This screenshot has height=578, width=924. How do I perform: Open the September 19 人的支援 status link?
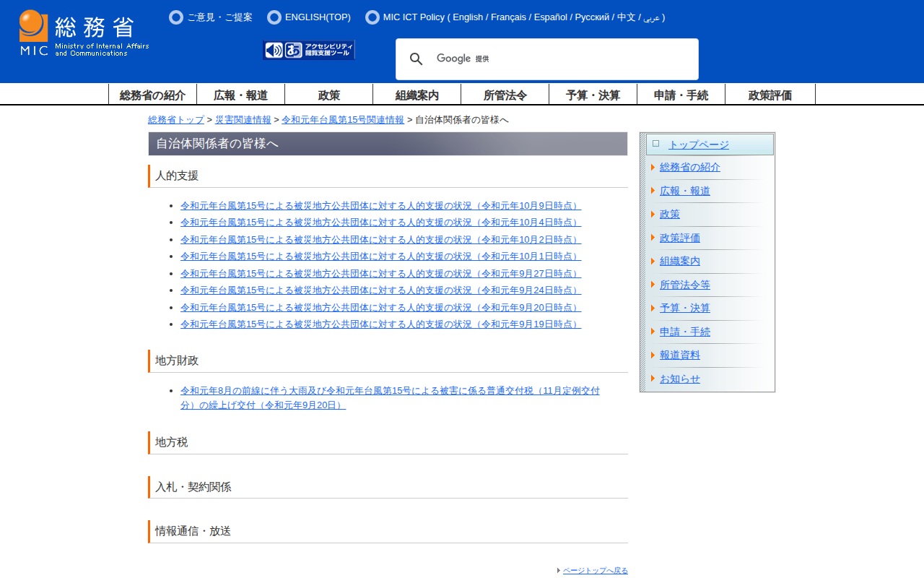point(380,324)
